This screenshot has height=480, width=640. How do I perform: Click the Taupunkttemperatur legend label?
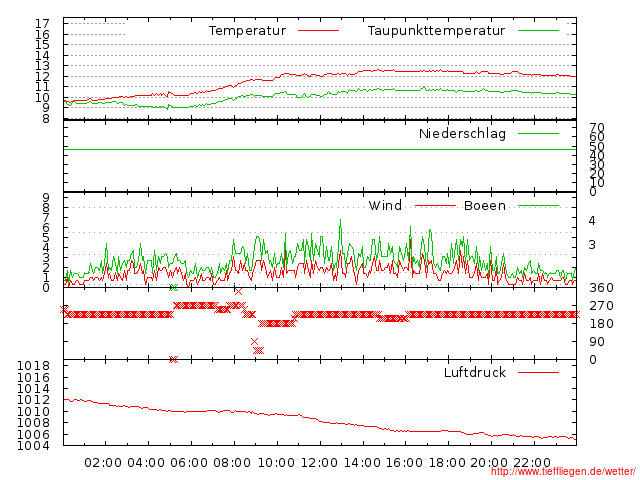[x=436, y=31]
